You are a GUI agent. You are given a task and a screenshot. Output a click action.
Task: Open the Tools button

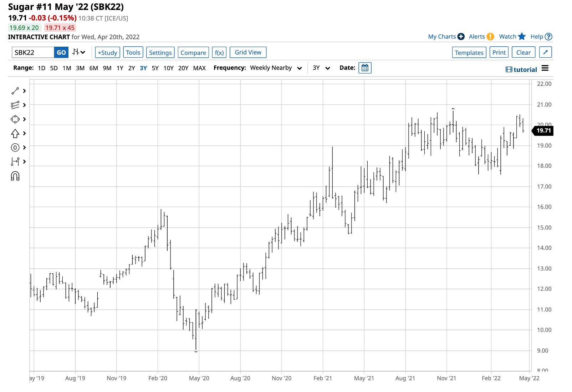pos(133,52)
